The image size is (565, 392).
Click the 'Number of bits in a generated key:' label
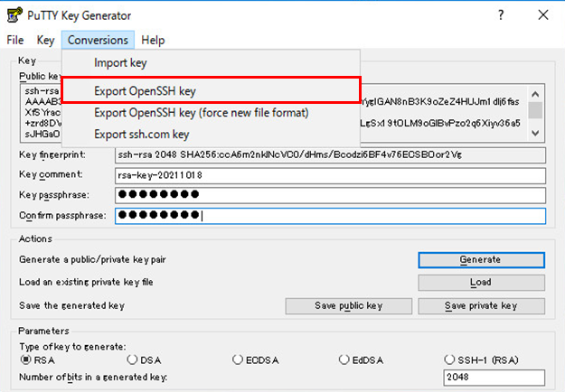(93, 378)
